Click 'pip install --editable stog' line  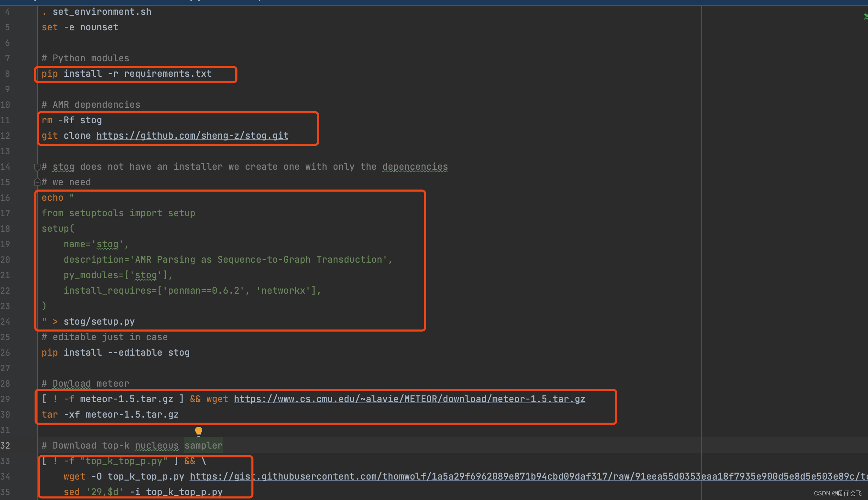(x=116, y=352)
